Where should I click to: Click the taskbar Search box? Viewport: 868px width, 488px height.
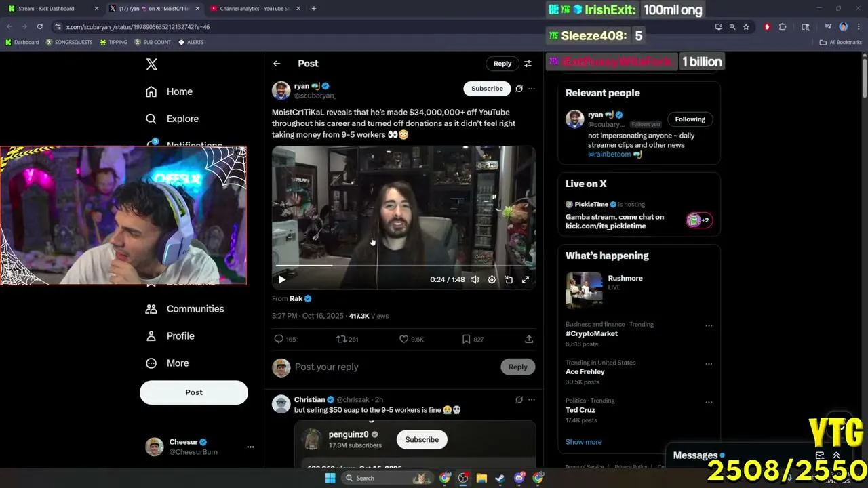coord(387,478)
